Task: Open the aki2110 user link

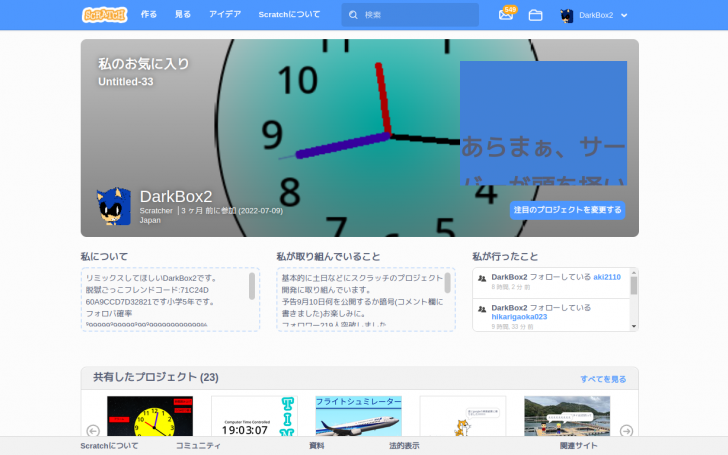Action: pyautogui.click(x=607, y=277)
